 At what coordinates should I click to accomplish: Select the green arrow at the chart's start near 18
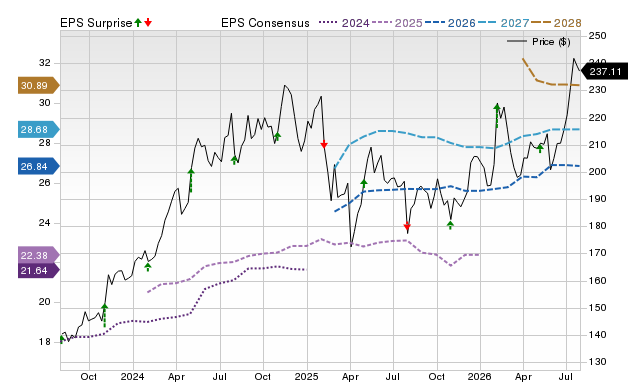point(62,340)
